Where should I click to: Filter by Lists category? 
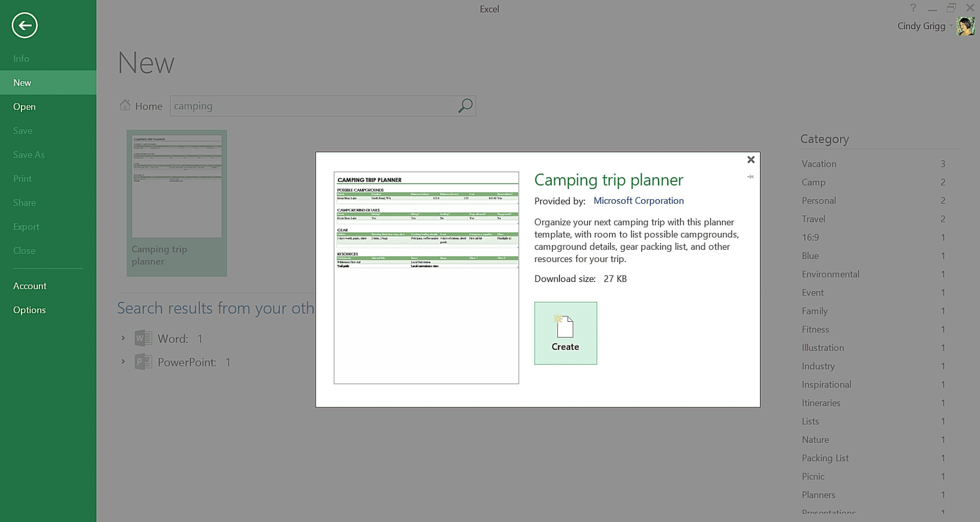874,421
